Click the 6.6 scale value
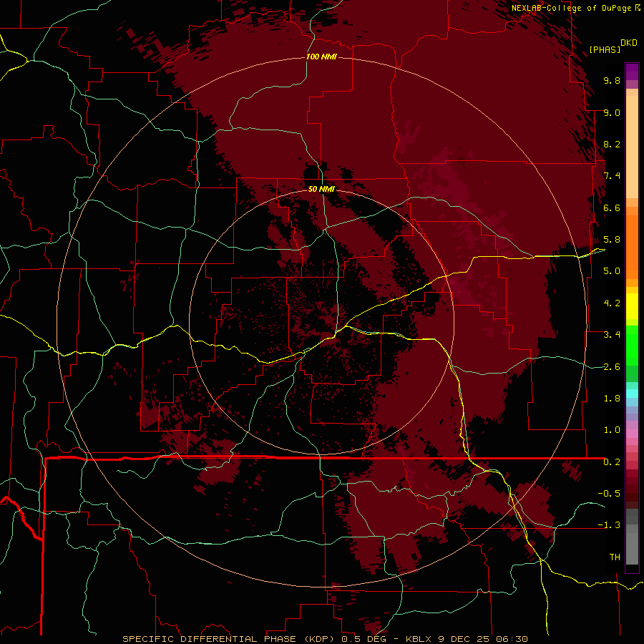This screenshot has height=644, width=644. (612, 208)
